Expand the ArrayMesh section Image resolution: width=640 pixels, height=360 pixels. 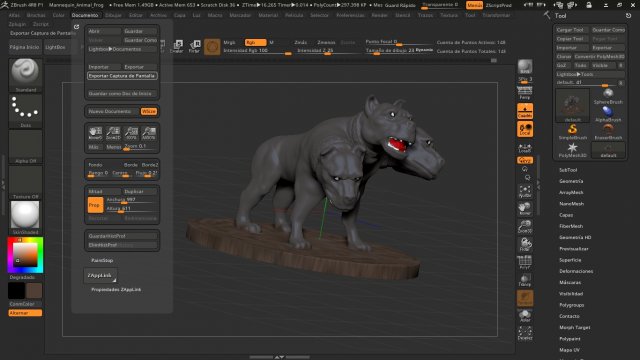click(x=571, y=192)
